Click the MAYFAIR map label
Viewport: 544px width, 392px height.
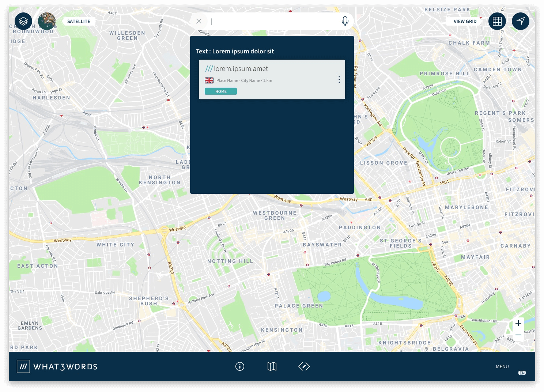click(475, 257)
